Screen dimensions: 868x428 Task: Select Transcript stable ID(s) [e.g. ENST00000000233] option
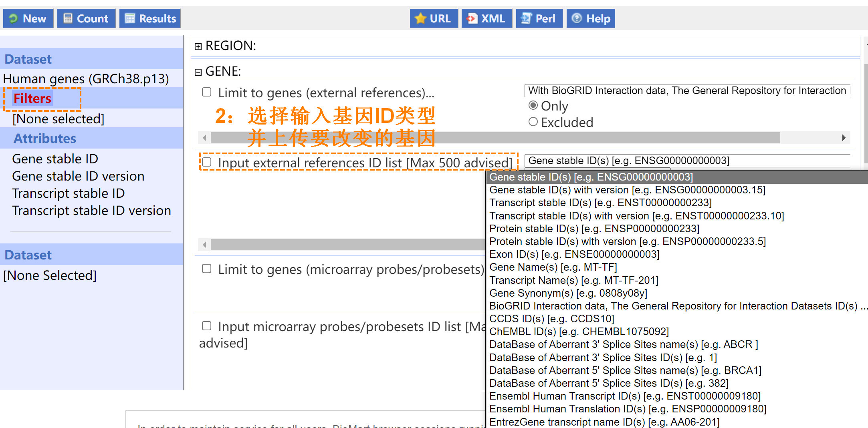click(677, 203)
